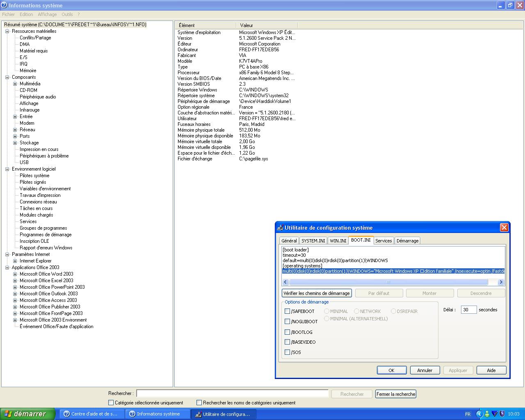Screen dimensions: 525x420
Task: Enable the /SAFEBOOT checkbox
Action: point(288,311)
